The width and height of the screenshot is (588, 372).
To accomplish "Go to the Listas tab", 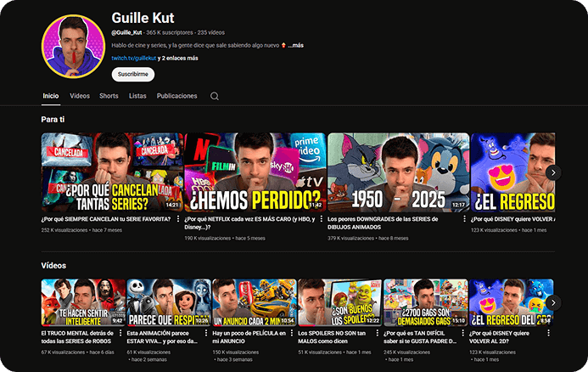I will (137, 96).
